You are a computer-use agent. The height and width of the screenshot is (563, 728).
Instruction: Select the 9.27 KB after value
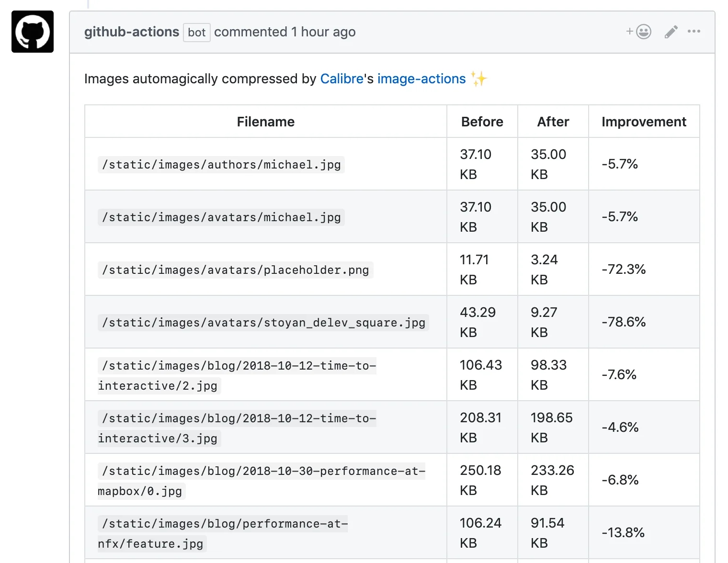tap(544, 322)
